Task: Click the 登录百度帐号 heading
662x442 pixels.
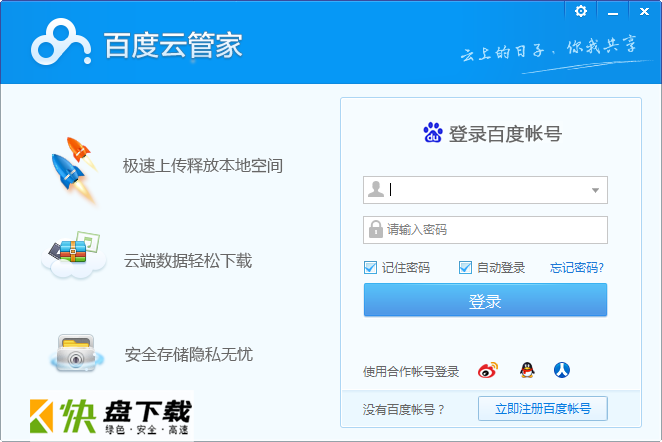Action: (505, 134)
